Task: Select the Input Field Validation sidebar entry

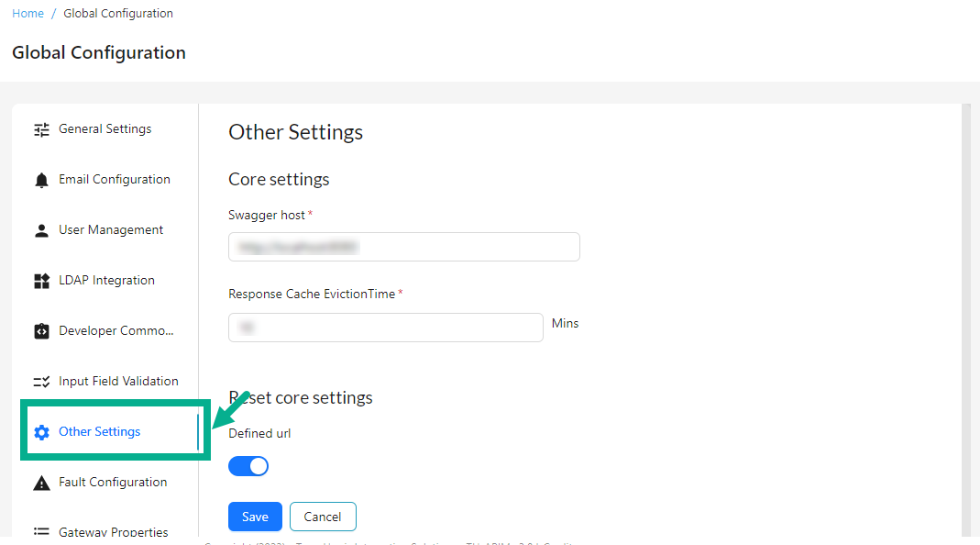Action: pyautogui.click(x=118, y=381)
